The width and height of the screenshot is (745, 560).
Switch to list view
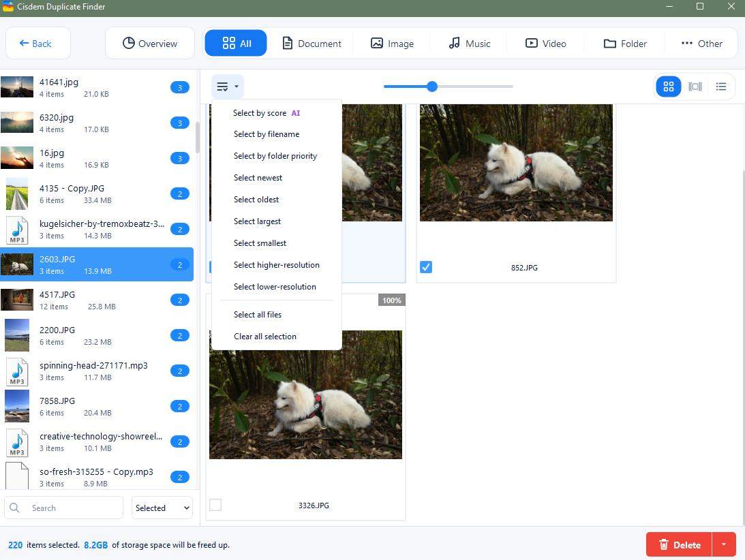tap(720, 87)
